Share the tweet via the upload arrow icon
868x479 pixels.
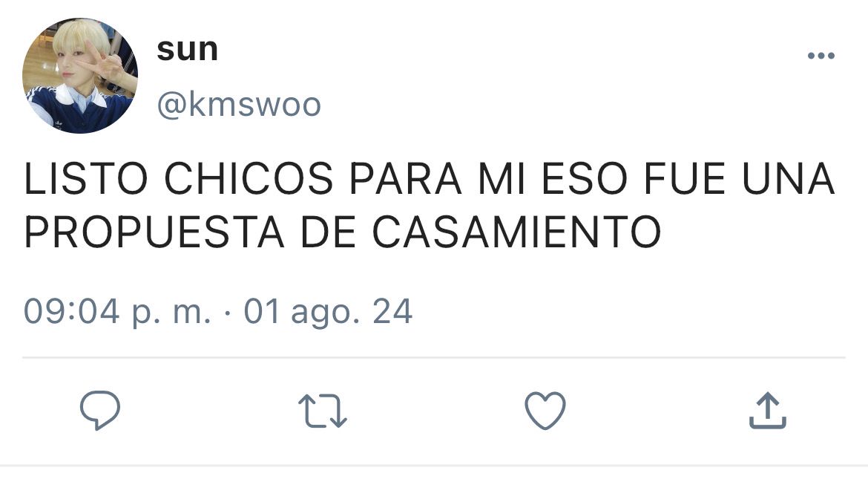click(x=768, y=410)
